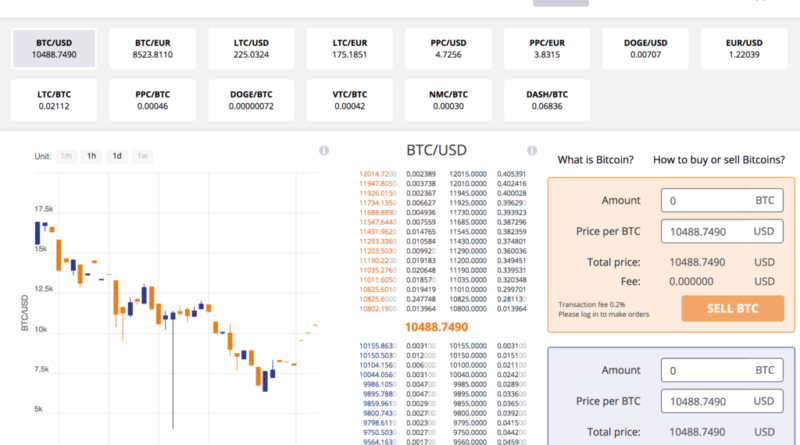Click grouped ask level 12015.0000
Image resolution: width=800 pixels, height=445 pixels.
point(468,174)
